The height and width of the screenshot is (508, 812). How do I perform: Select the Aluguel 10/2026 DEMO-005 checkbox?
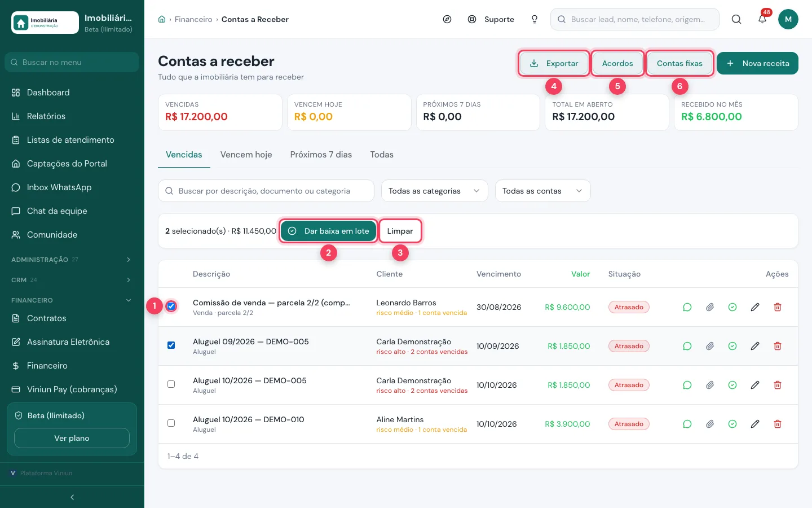click(171, 384)
